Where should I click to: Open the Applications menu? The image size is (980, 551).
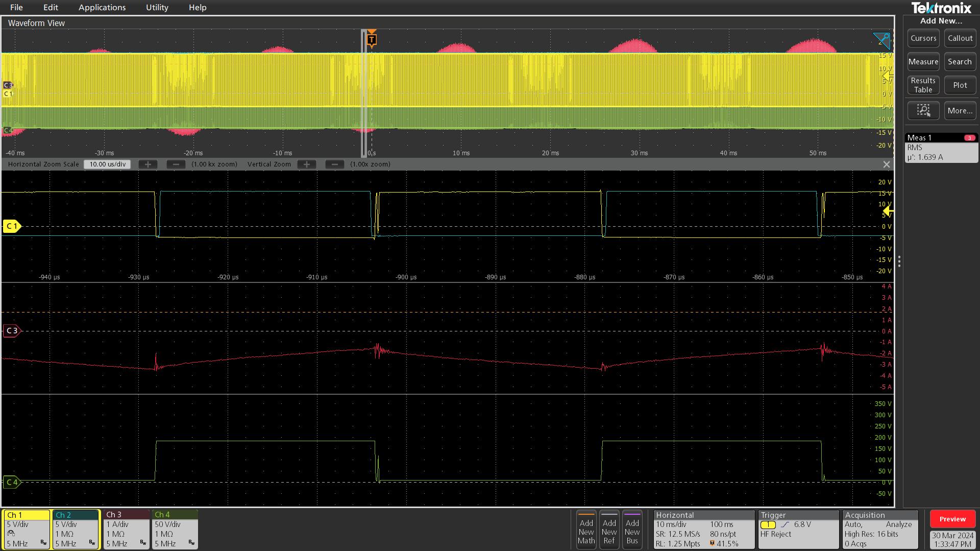[x=102, y=7]
